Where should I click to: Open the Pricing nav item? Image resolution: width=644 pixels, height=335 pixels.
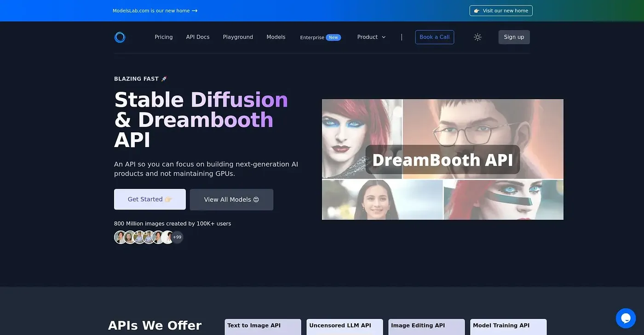(164, 37)
